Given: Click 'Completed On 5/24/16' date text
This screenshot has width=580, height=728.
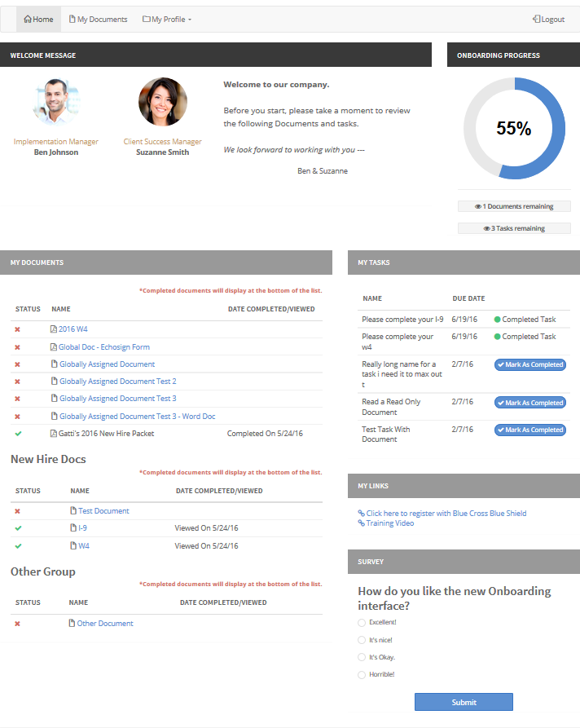Looking at the screenshot, I should [265, 434].
